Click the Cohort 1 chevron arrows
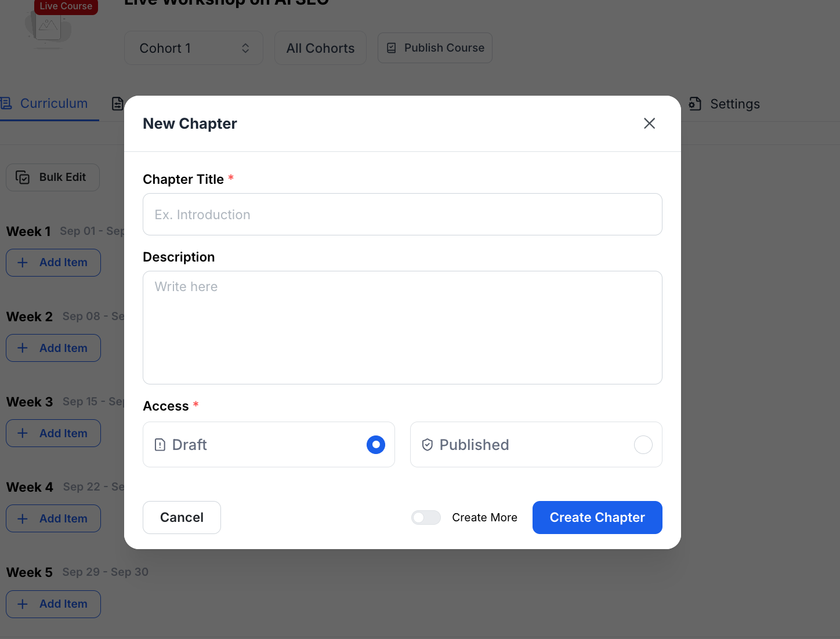This screenshot has width=840, height=639. coord(245,48)
